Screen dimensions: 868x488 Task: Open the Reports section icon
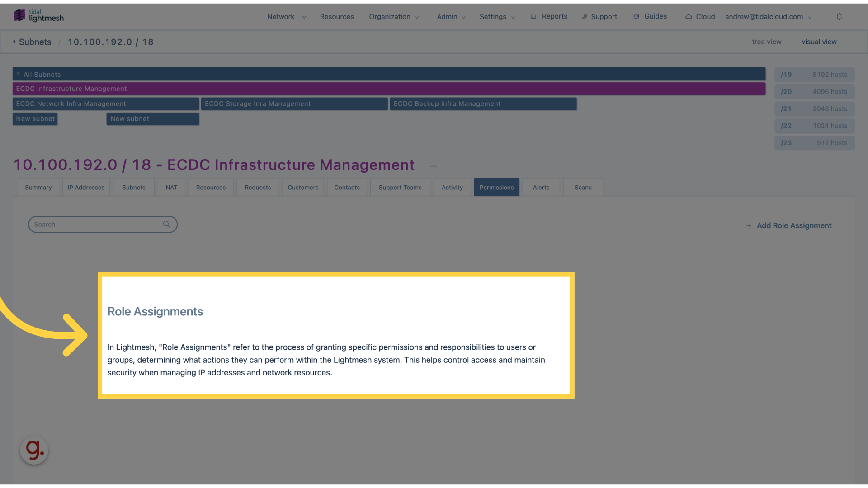tap(533, 16)
